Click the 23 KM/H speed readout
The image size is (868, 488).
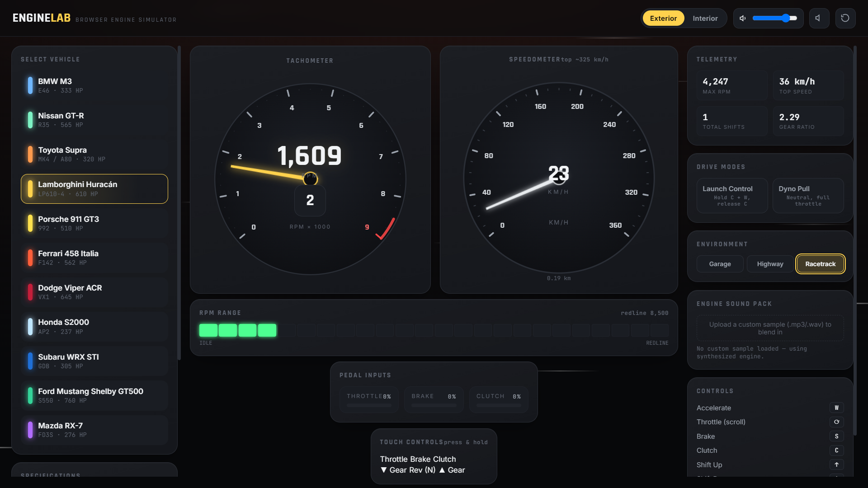[559, 174]
